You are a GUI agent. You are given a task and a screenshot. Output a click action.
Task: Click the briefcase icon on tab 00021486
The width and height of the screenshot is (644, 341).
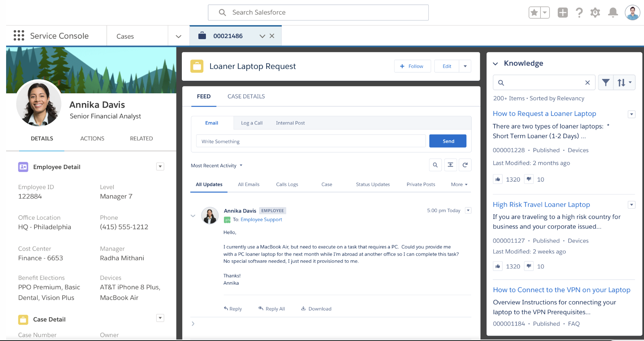[x=202, y=36]
